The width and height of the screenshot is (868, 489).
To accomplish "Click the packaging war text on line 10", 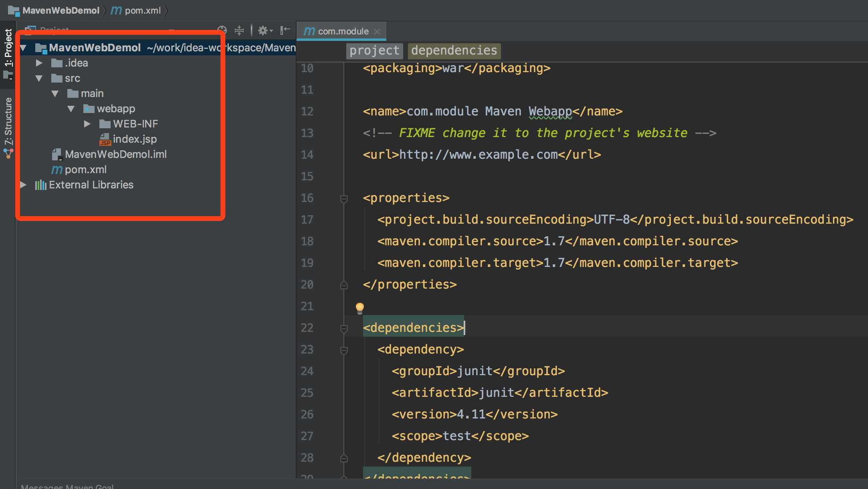I will tap(456, 68).
